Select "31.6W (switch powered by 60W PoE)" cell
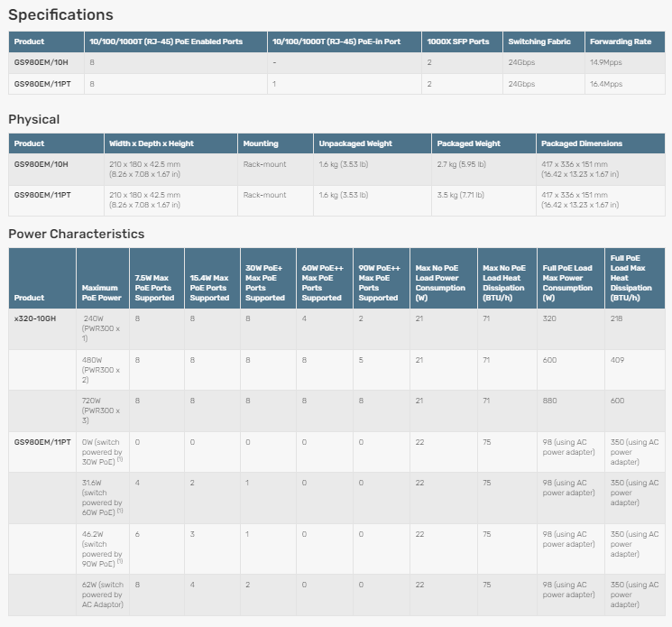Image resolution: width=672 pixels, height=627 pixels. [x=103, y=498]
